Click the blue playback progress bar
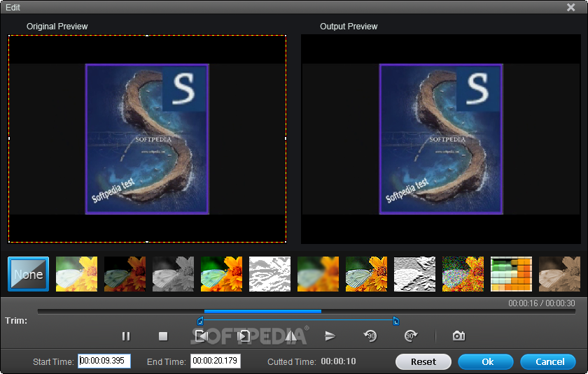 click(262, 311)
